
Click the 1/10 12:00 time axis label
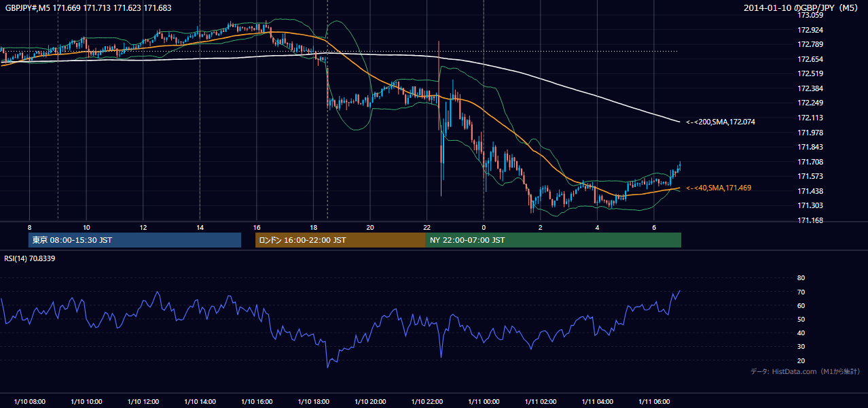143,401
